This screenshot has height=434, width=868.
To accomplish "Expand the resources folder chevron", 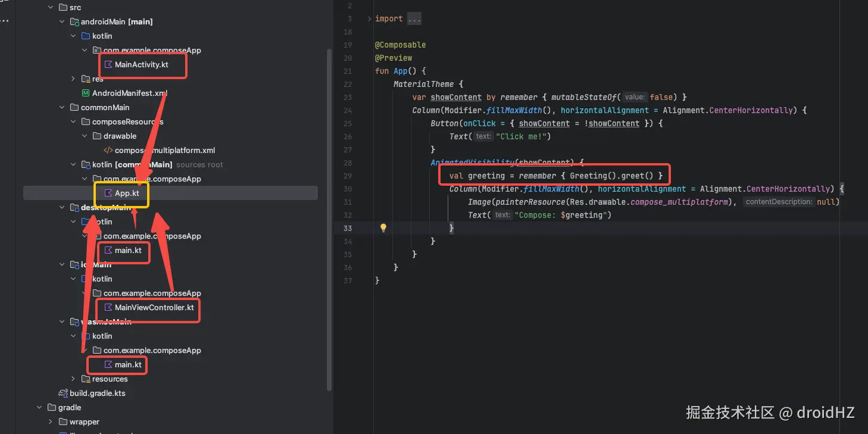I will [x=73, y=379].
